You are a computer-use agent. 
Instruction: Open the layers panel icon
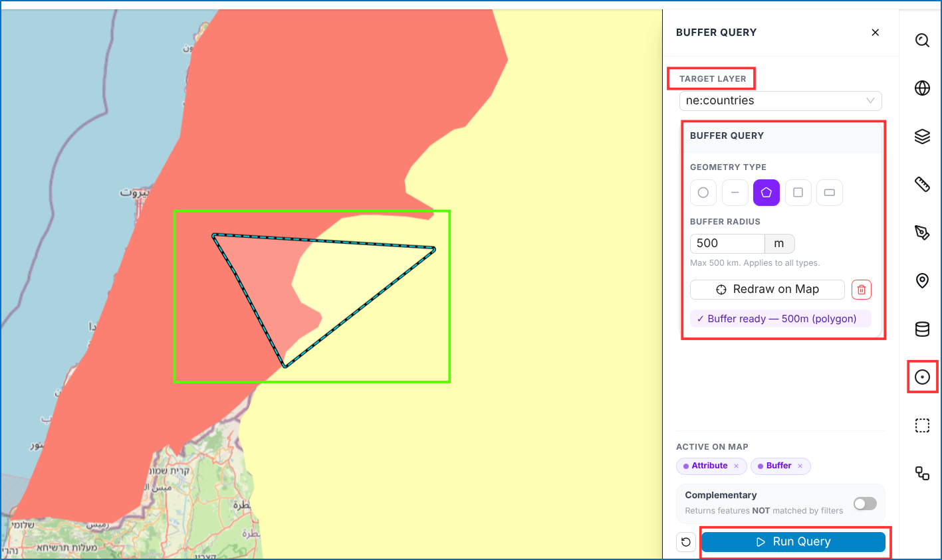point(922,136)
